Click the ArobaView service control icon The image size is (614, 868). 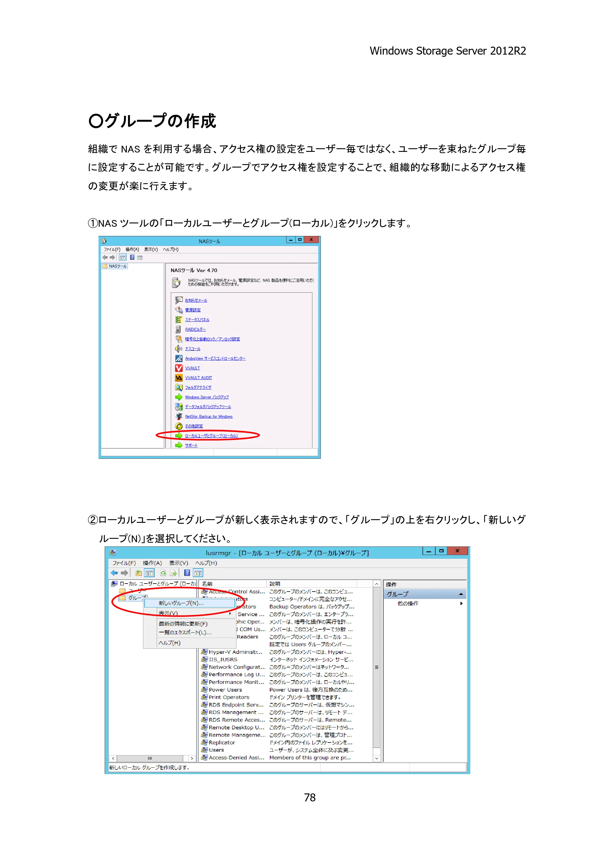click(x=179, y=358)
